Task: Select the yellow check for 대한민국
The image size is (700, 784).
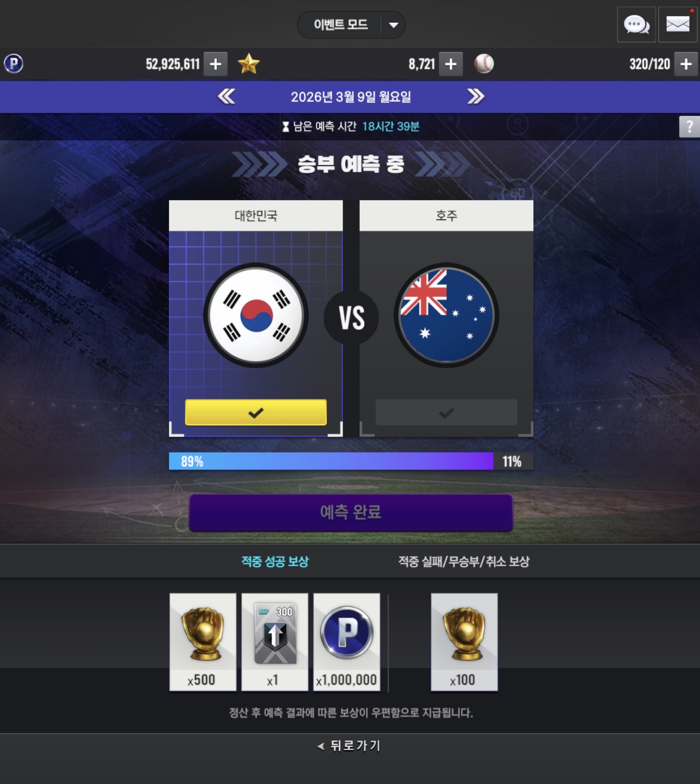Action: tap(256, 412)
